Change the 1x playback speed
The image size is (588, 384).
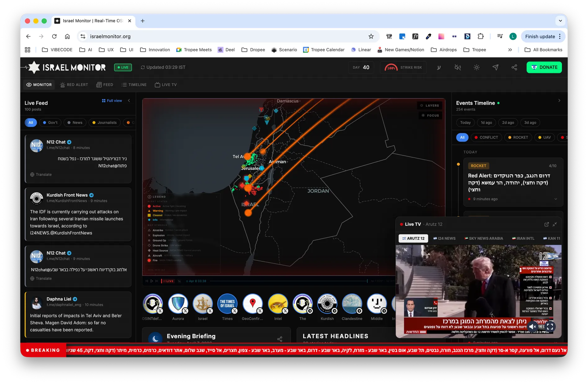[x=179, y=281]
